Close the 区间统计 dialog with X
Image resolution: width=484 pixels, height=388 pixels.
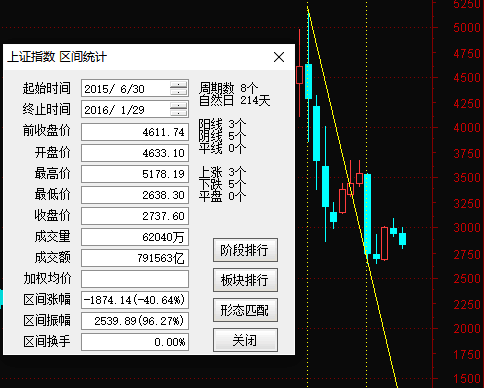(x=279, y=57)
